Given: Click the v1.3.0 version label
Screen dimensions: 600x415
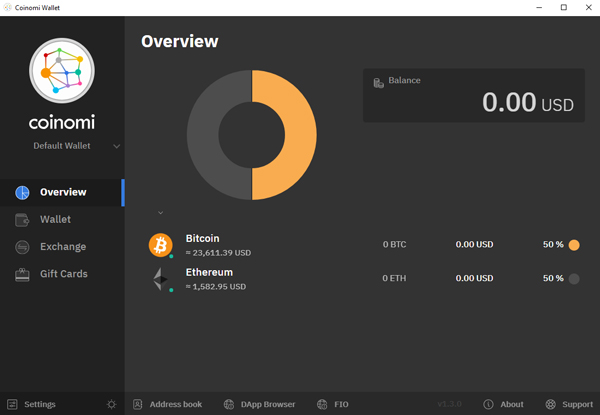Looking at the screenshot, I should click(450, 404).
